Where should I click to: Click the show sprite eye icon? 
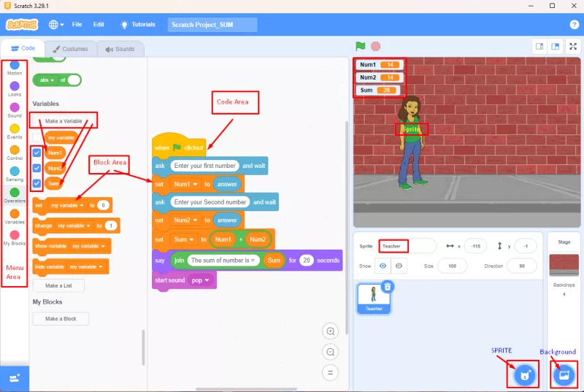(383, 266)
